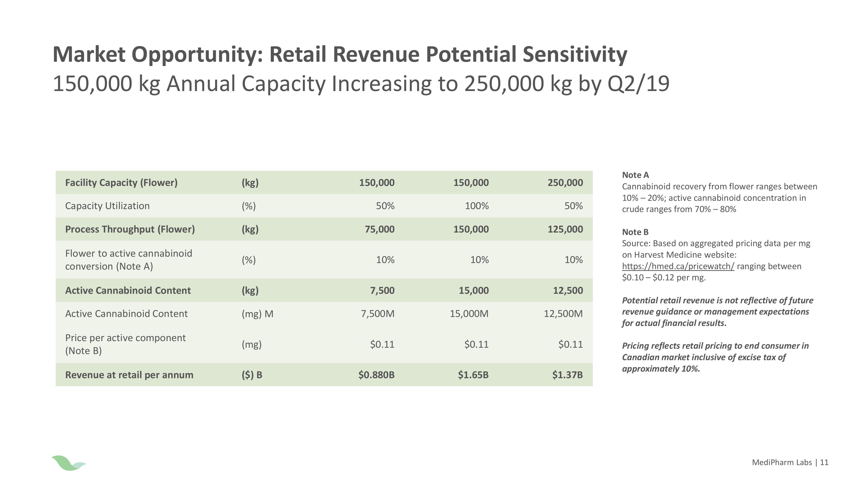Click 'Price per active component (Note B)' label

click(125, 344)
